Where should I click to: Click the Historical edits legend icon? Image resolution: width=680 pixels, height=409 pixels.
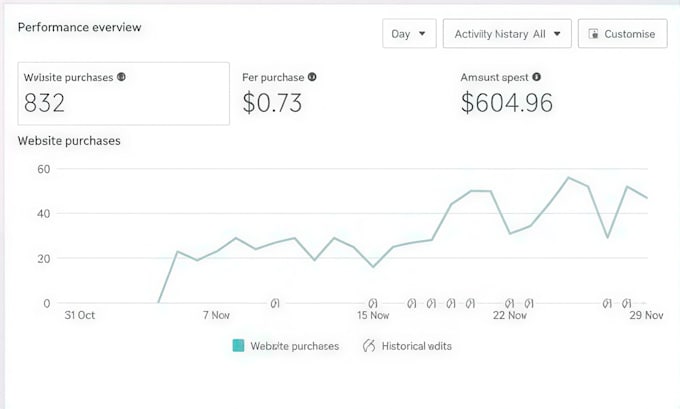point(369,346)
